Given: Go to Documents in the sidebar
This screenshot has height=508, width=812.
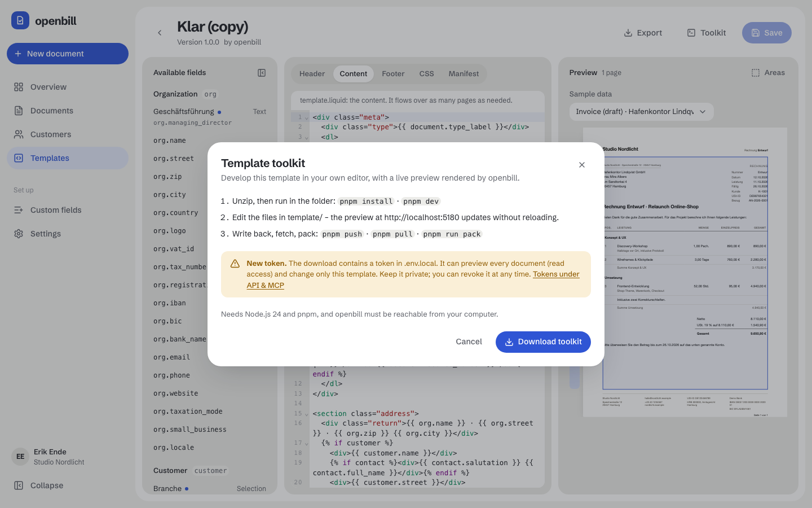Looking at the screenshot, I should tap(68, 111).
